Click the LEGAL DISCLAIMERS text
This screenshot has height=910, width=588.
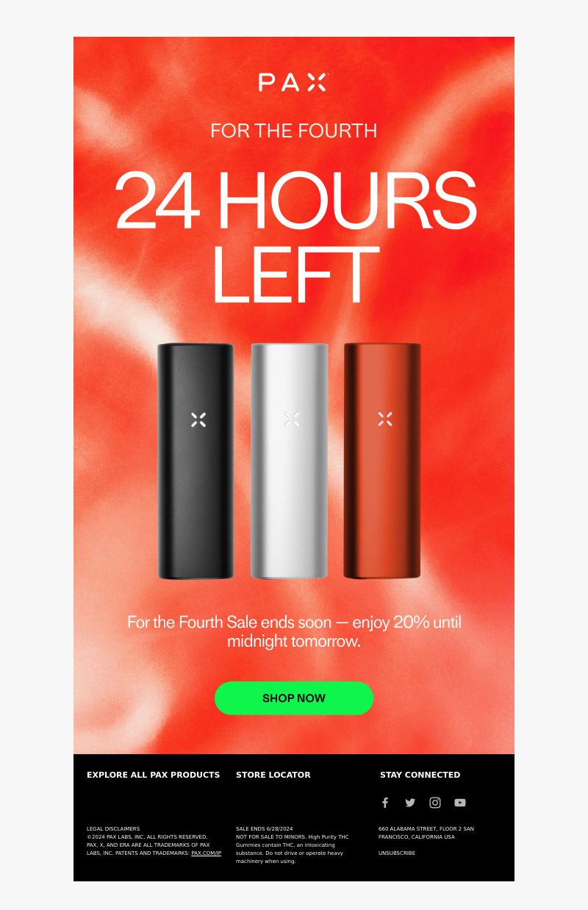point(113,828)
